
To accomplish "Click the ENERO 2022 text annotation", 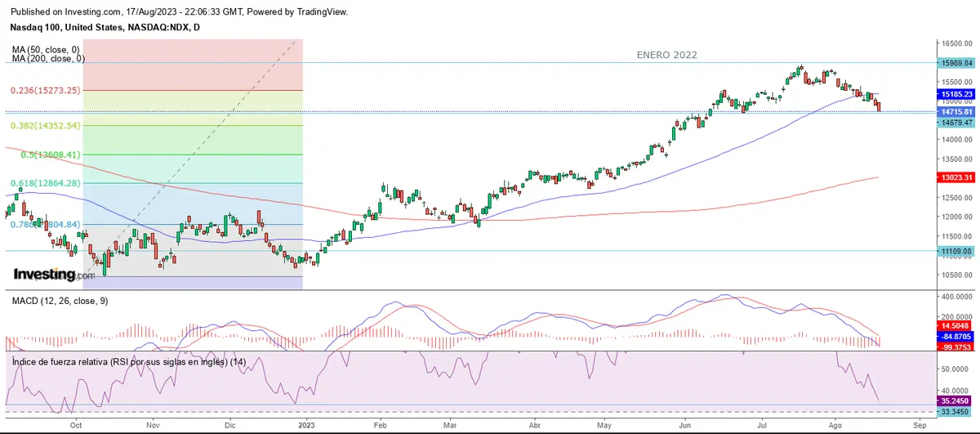I will pos(667,54).
